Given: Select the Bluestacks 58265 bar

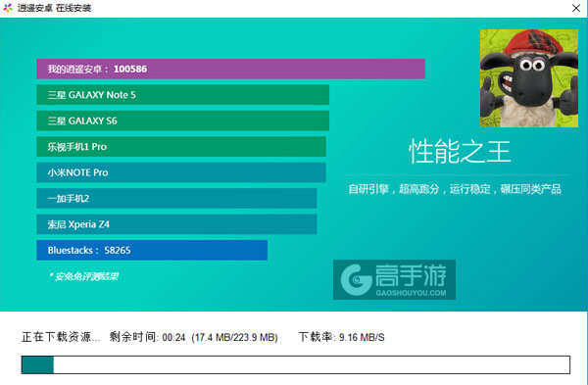Looking at the screenshot, I should pyautogui.click(x=152, y=250).
